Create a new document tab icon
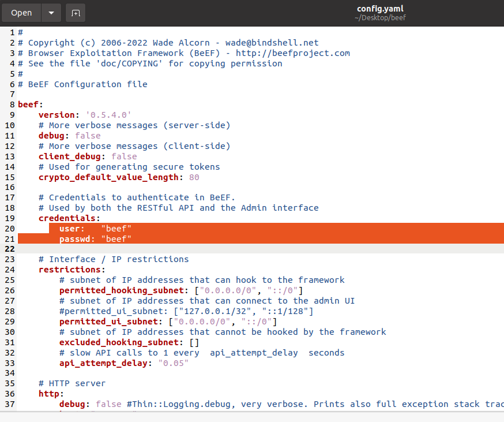This screenshot has height=422, width=504. tap(76, 13)
